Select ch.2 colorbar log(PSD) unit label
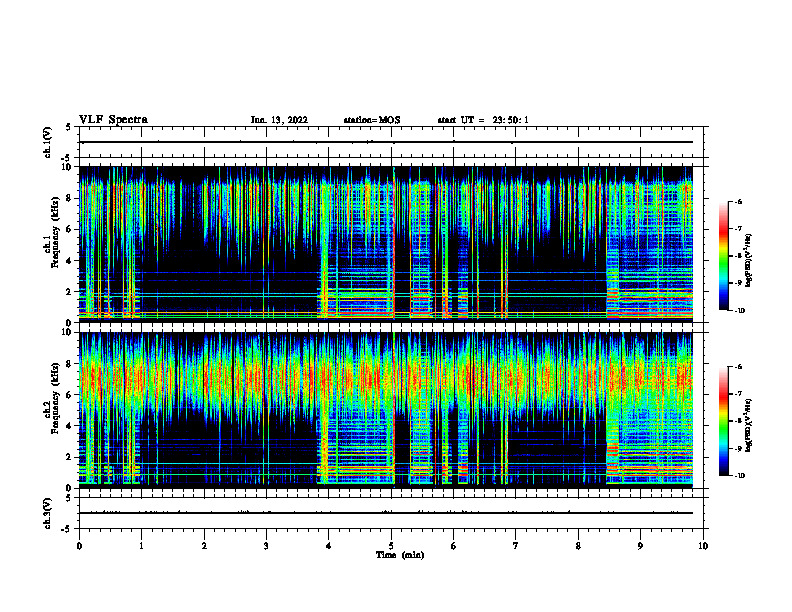This screenshot has height=612, width=792. coord(749,426)
